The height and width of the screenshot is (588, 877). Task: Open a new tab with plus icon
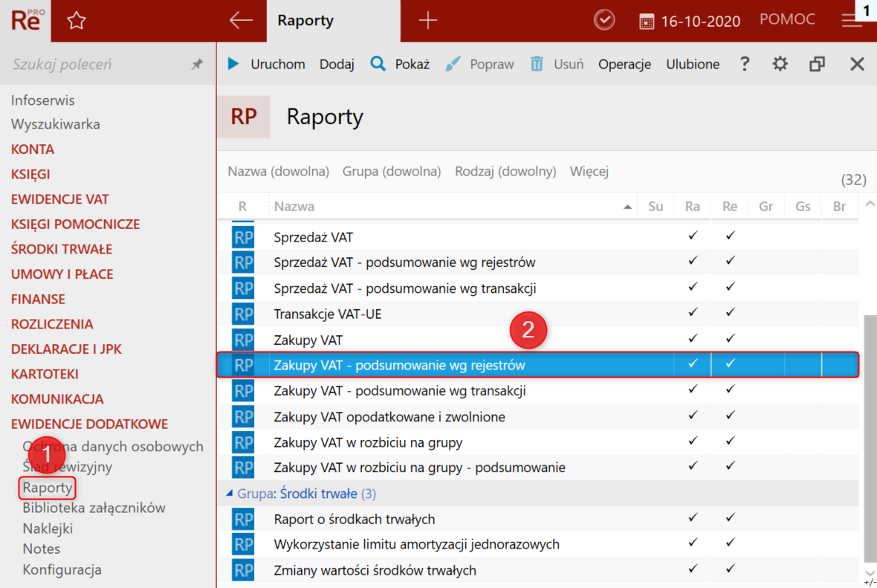pyautogui.click(x=428, y=21)
